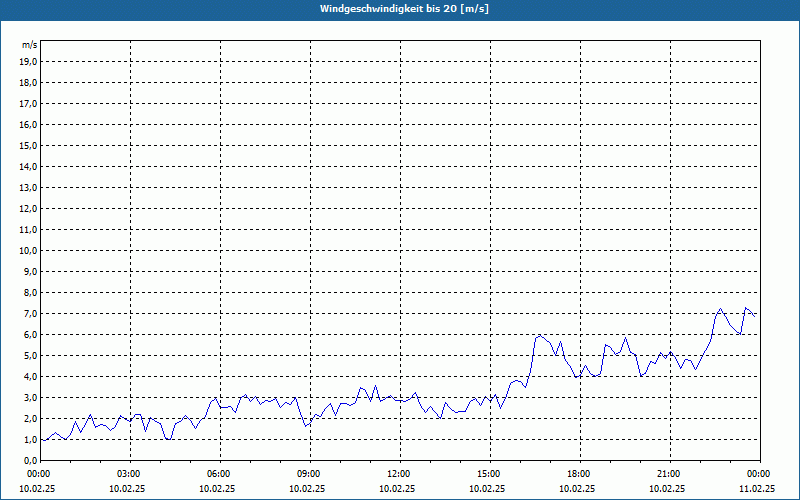Select the '16,0' y-axis value
Viewport: 800px width, 500px height.
click(29, 124)
